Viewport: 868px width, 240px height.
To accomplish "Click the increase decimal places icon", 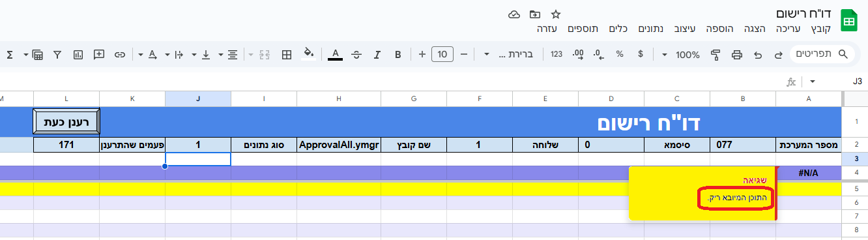I will click(x=577, y=54).
